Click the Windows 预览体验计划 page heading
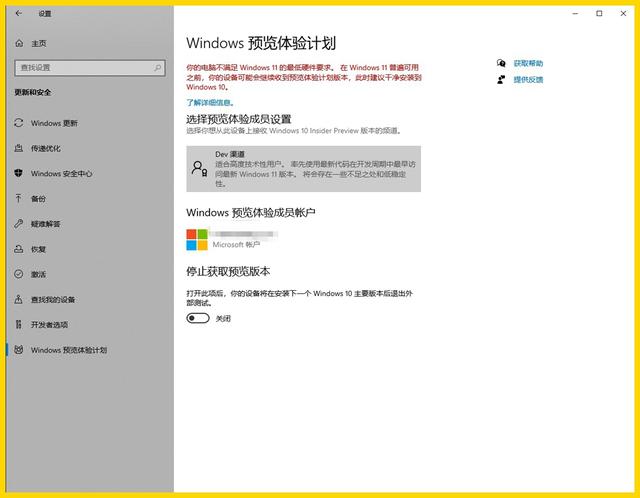The image size is (640, 498). click(261, 43)
